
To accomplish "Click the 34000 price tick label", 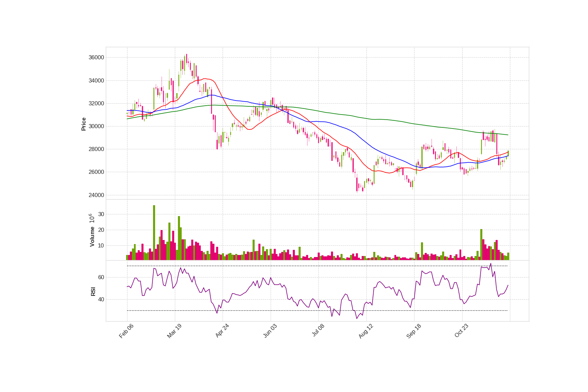I will coord(96,81).
